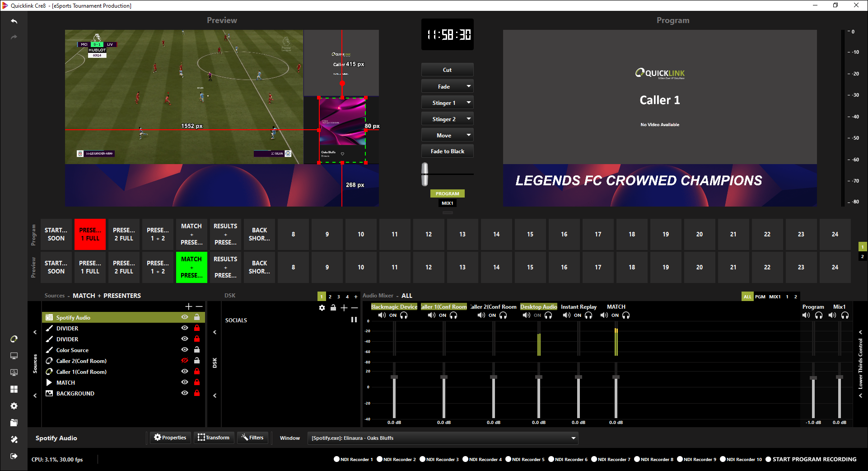868x471 pixels.
Task: Pause the SOCIALS DSK item
Action: coord(354,320)
